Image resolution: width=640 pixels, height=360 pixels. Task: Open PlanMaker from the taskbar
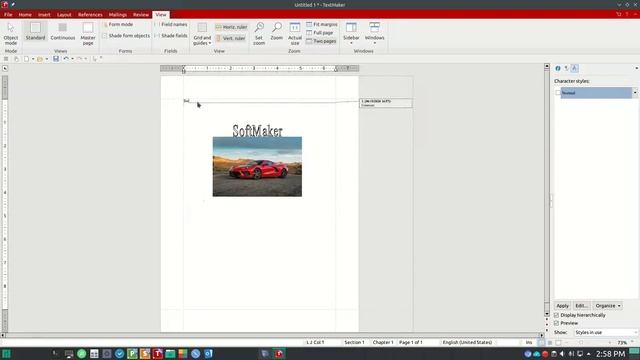132,353
